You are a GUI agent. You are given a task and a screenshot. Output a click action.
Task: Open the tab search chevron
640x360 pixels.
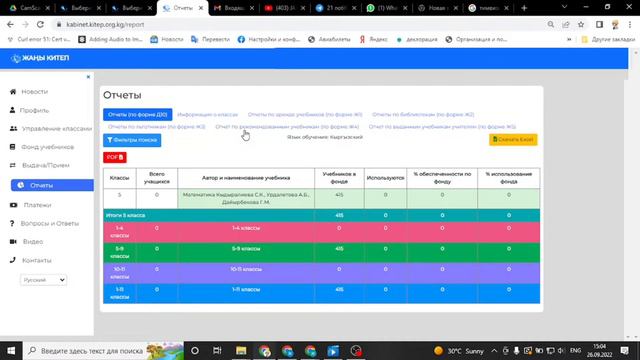[x=564, y=7]
